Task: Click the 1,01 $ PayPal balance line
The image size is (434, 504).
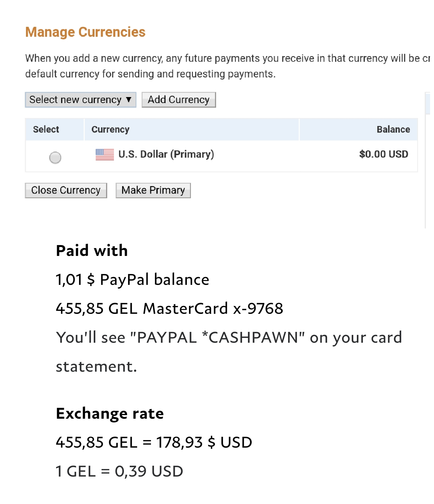Action: [x=132, y=279]
